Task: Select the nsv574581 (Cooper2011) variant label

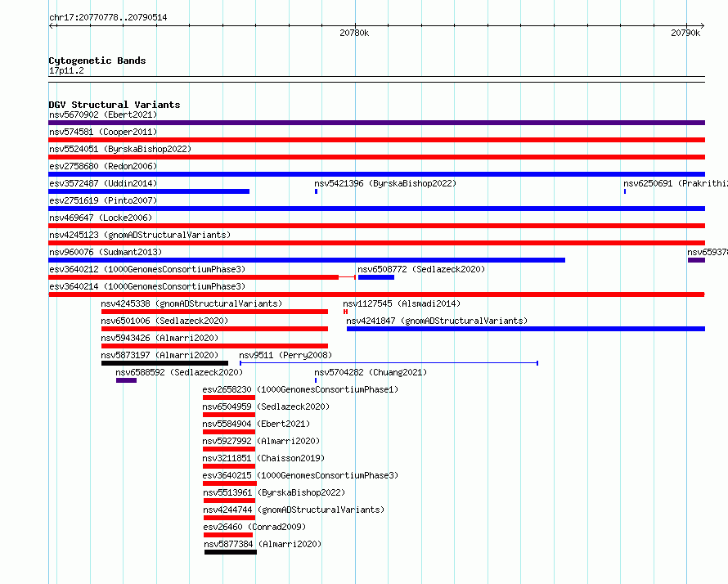Action: point(103,132)
